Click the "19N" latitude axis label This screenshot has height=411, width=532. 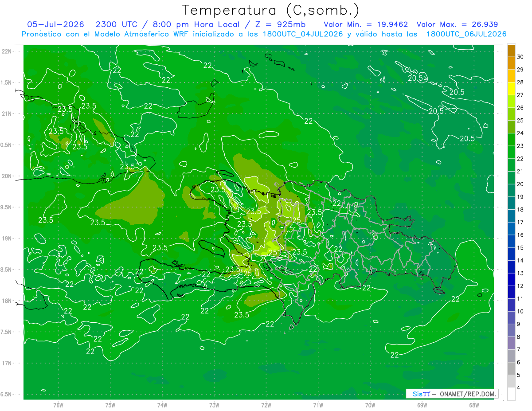[x=8, y=239]
